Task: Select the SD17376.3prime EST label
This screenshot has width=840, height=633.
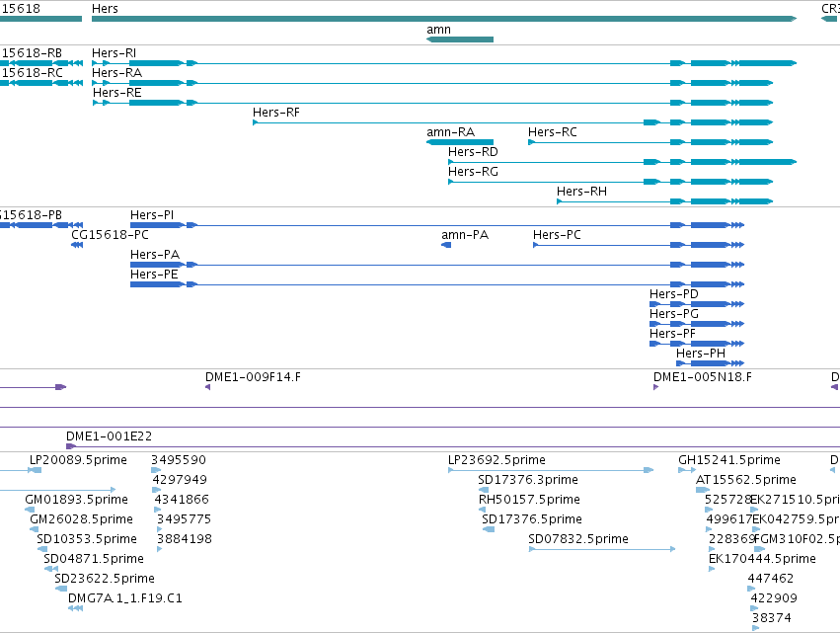Action: click(x=528, y=480)
